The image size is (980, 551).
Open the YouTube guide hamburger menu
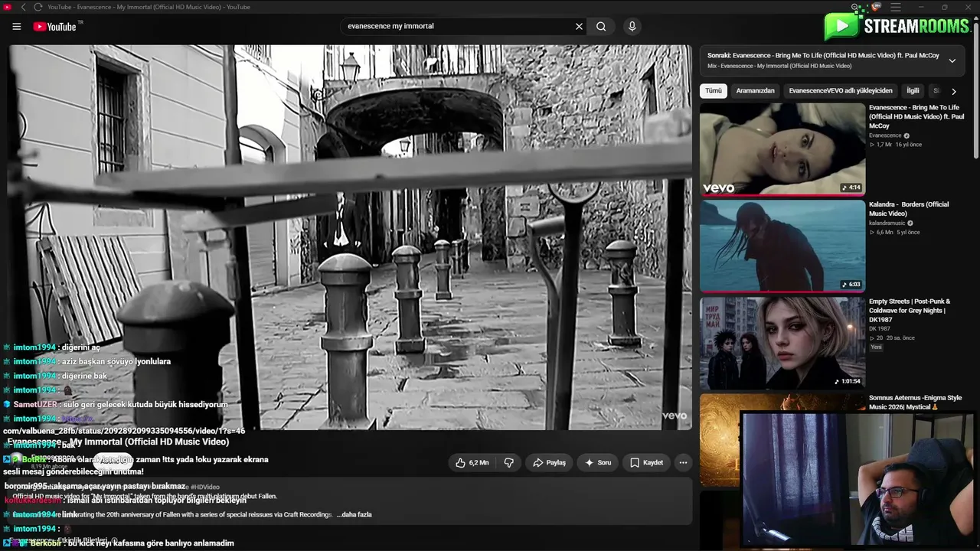[17, 27]
